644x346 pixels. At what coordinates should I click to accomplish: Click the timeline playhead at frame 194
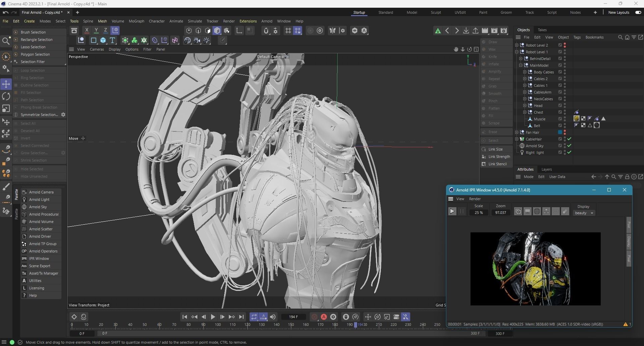[x=356, y=325]
